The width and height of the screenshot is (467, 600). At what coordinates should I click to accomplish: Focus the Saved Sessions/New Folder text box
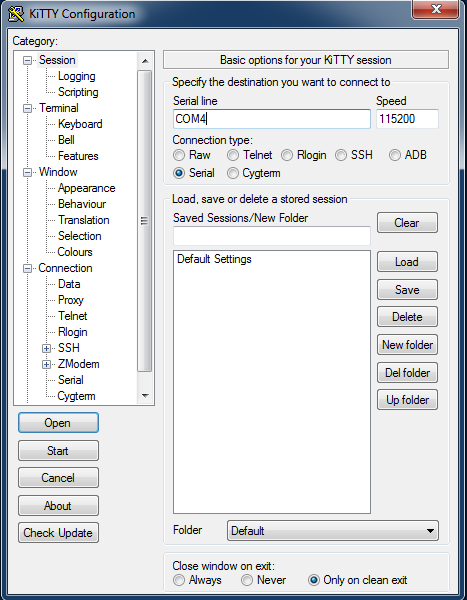click(x=271, y=236)
